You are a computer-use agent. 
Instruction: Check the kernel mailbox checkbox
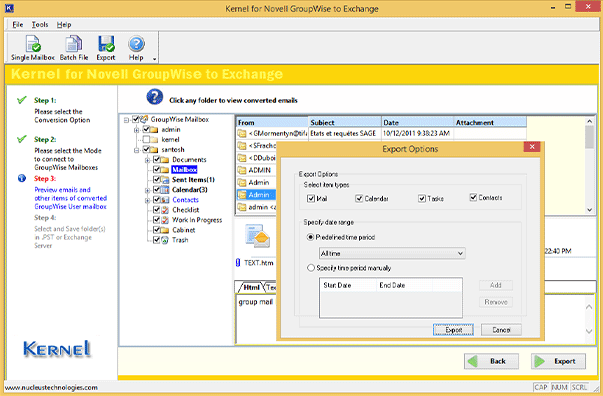click(x=146, y=139)
